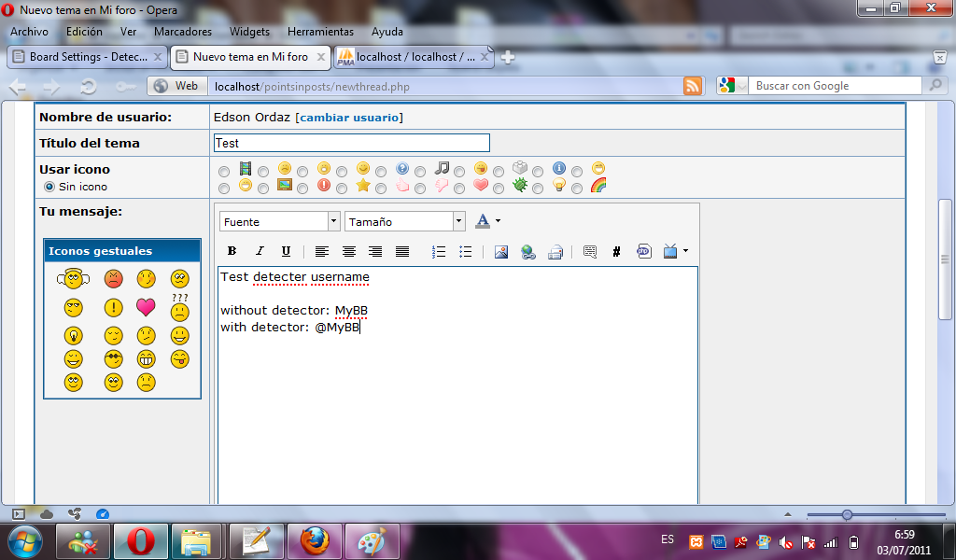Expand the font color dropdown arrow
The image size is (956, 560).
pos(498,221)
